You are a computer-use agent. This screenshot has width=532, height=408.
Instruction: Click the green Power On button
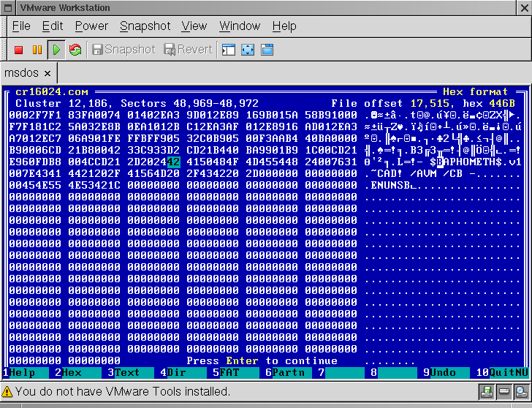click(x=56, y=50)
